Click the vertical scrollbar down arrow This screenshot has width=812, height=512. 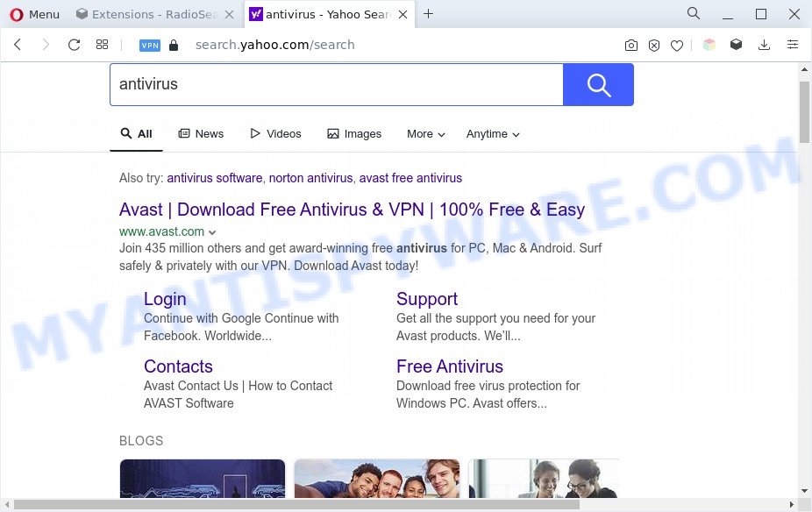(x=804, y=490)
